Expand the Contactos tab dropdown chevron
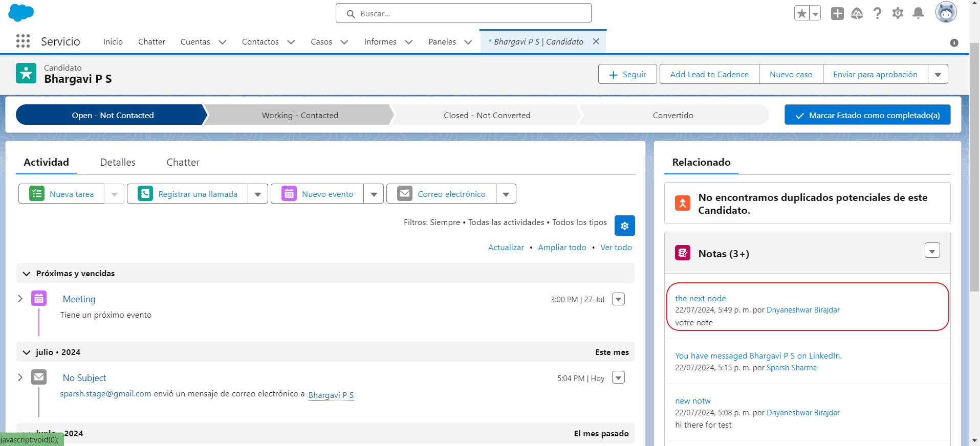The height and width of the screenshot is (446, 980). [291, 42]
